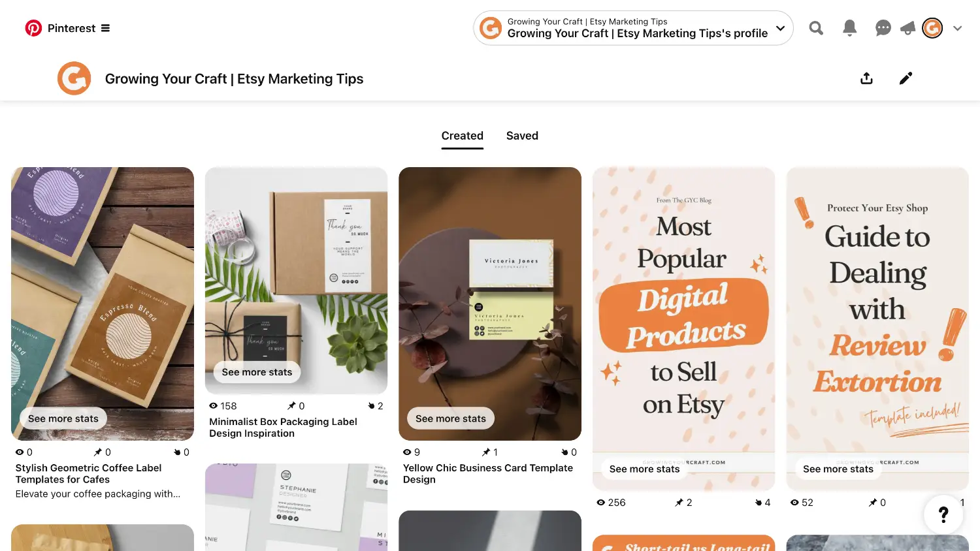Screen dimensions: 980x551
Task: Open the megaphone news icon
Action: point(907,28)
